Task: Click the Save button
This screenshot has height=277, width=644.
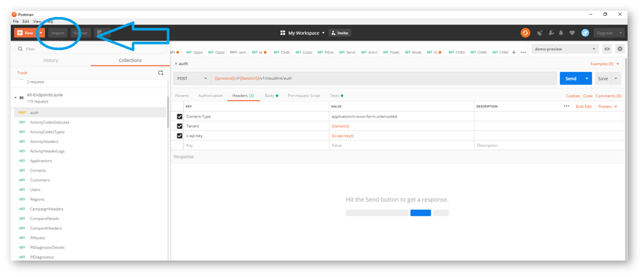Action: pos(603,78)
